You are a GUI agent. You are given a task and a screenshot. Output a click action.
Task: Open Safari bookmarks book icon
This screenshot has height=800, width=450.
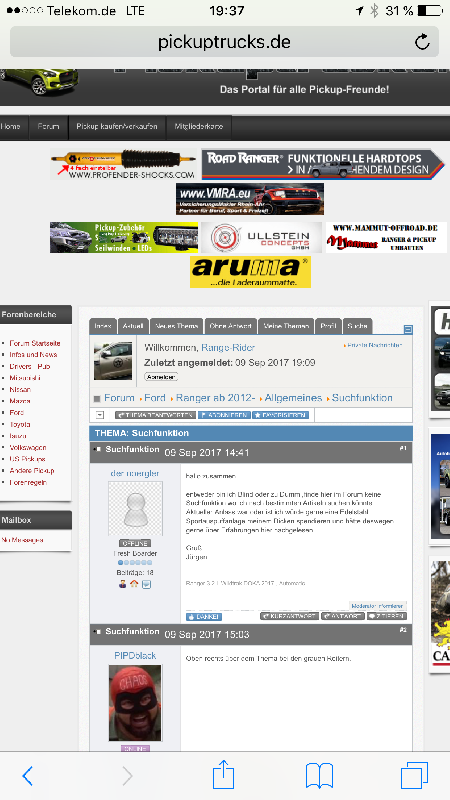point(319,776)
